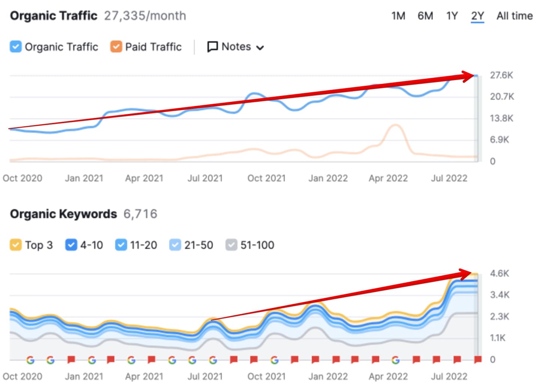Select the All time view
This screenshot has height=392, width=538.
514,16
